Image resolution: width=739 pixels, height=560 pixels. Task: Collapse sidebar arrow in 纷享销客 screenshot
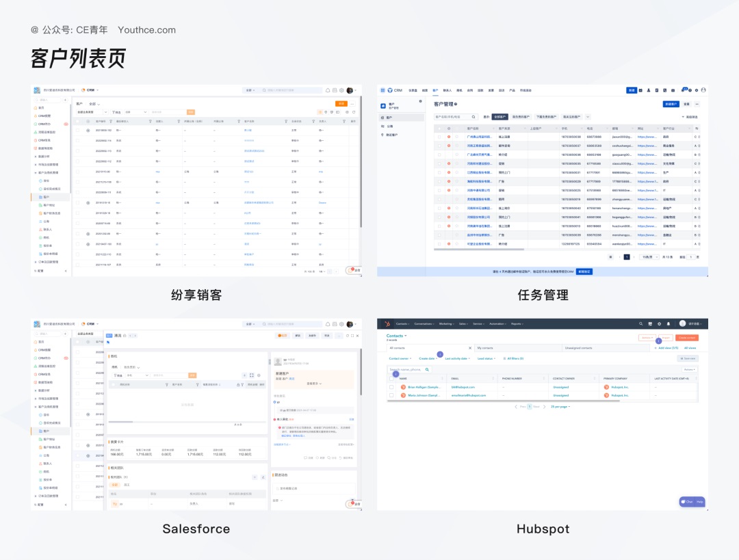pos(66,271)
